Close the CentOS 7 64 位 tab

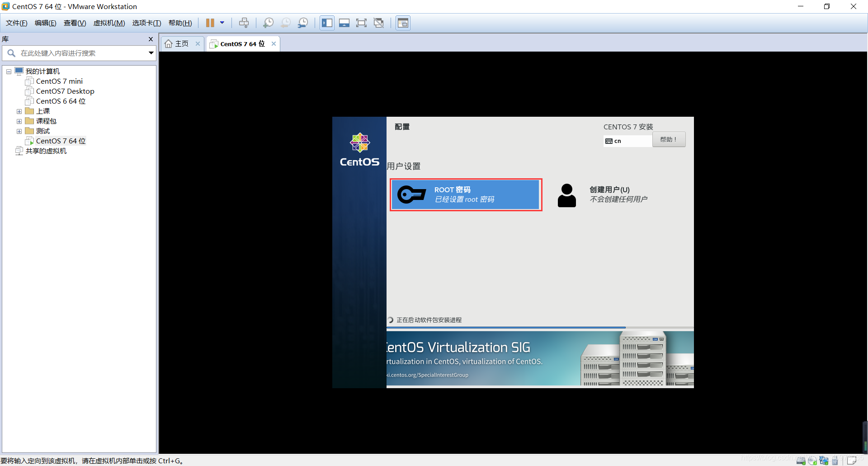[274, 44]
